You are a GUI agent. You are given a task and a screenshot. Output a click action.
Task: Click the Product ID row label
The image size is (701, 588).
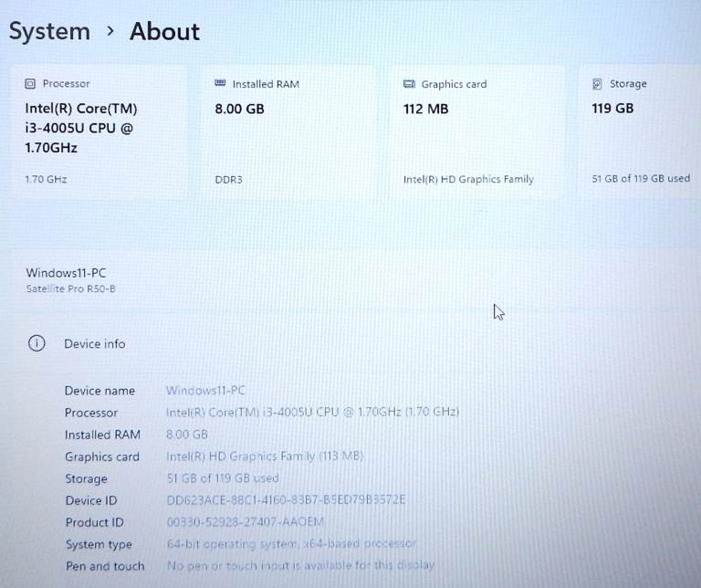(94, 522)
